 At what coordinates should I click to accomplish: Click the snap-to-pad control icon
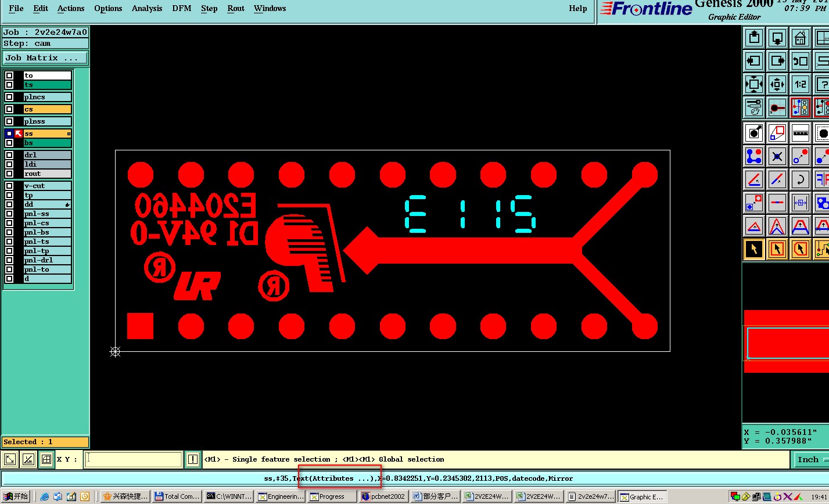point(777,107)
